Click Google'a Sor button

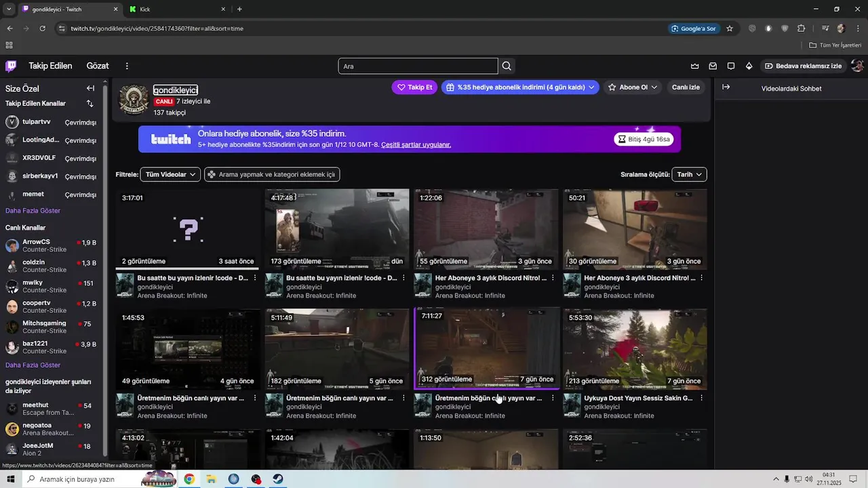pos(693,28)
